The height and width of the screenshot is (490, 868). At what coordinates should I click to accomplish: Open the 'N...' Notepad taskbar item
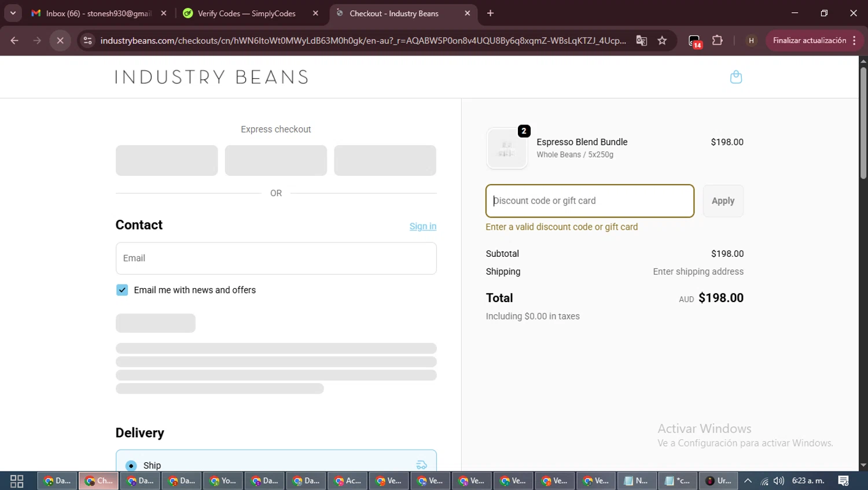click(637, 481)
